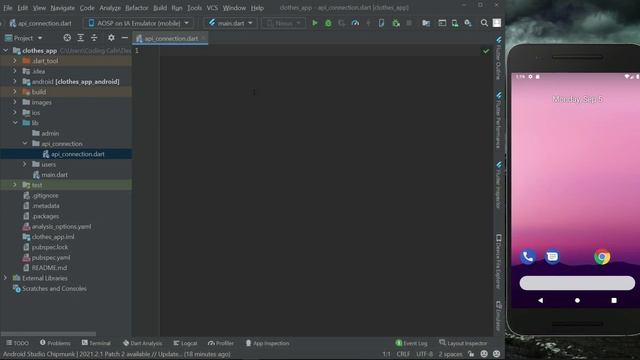Screen dimensions: 640x360
Task: Open the Project Structure toolbar icon
Action: pyautogui.click(x=426, y=23)
